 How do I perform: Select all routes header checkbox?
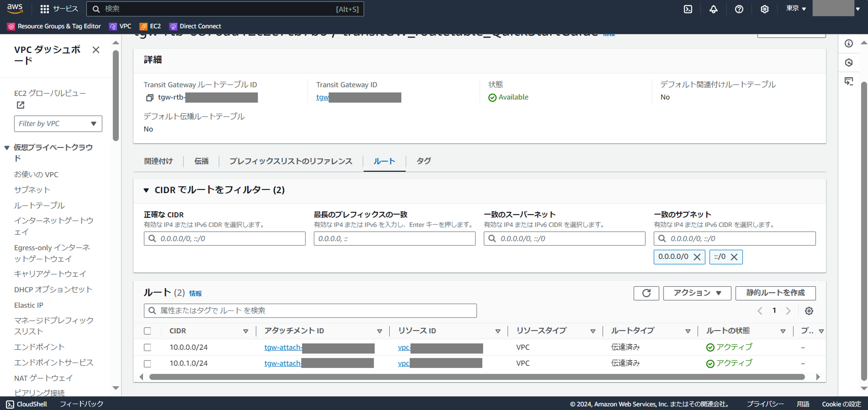[147, 331]
